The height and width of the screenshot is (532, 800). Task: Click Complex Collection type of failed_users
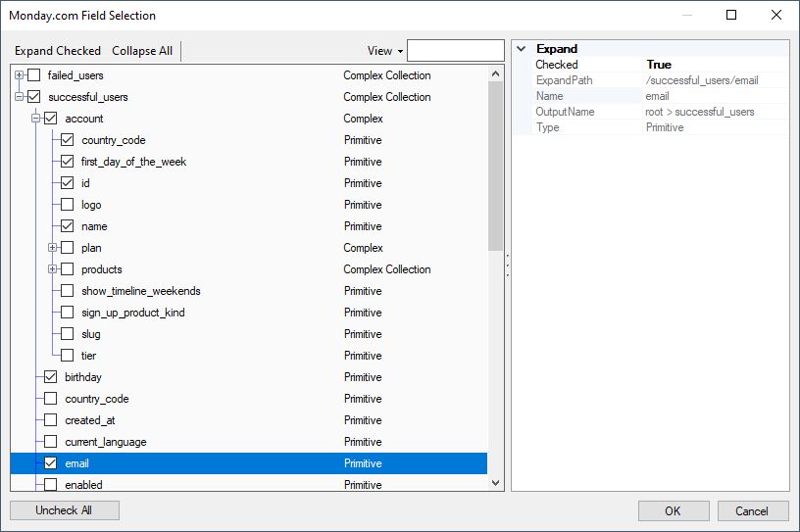click(386, 75)
